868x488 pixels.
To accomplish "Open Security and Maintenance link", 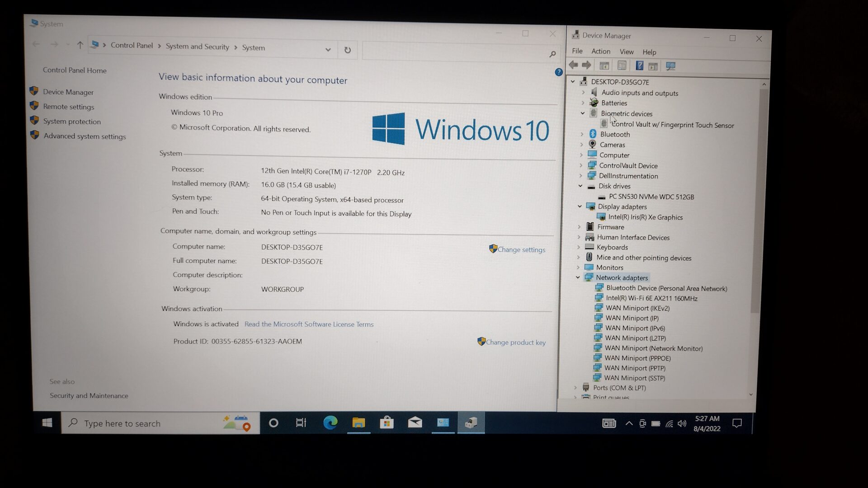I will [89, 395].
